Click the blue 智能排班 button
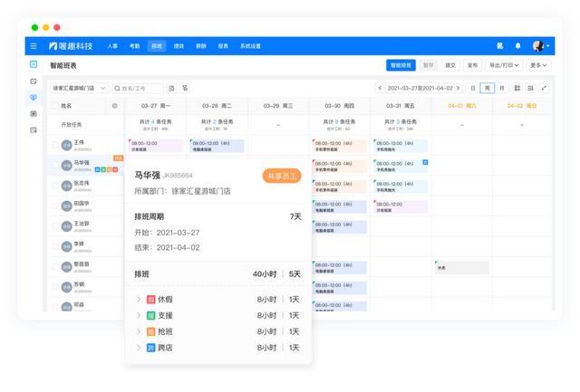This screenshot has height=392, width=580. (400, 65)
